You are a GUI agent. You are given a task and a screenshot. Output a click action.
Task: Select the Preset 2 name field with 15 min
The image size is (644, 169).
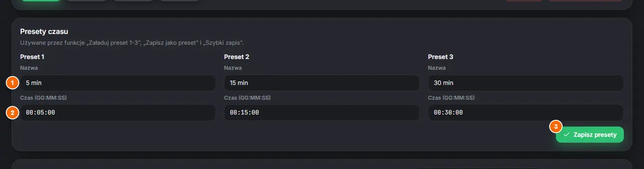[x=322, y=83]
